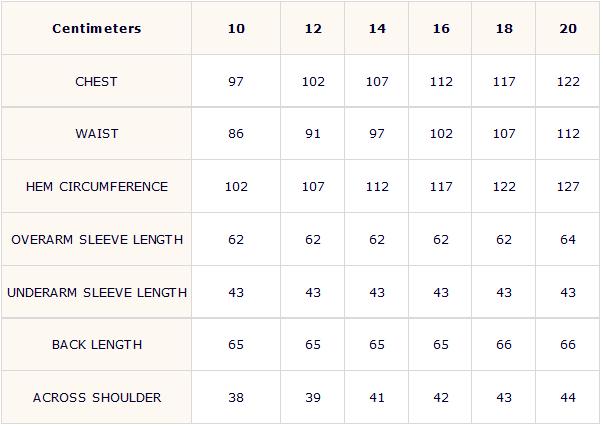Click across shoulder value 41 for size 14
The image size is (603, 427).
pyautogui.click(x=377, y=397)
